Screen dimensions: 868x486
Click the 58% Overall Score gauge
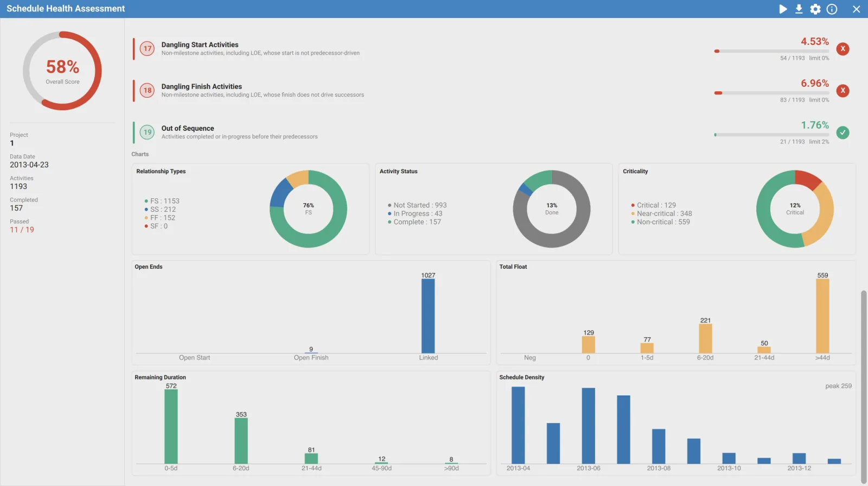click(x=62, y=71)
